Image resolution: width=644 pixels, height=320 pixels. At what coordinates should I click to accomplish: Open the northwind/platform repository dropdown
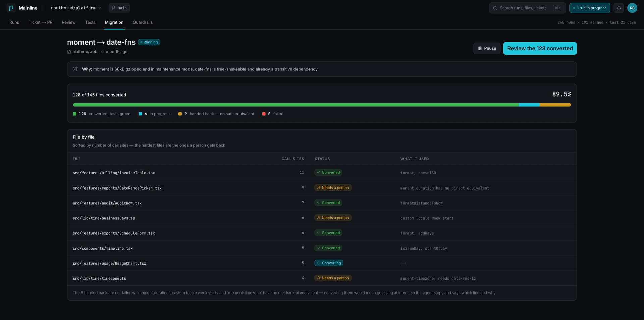[76, 8]
